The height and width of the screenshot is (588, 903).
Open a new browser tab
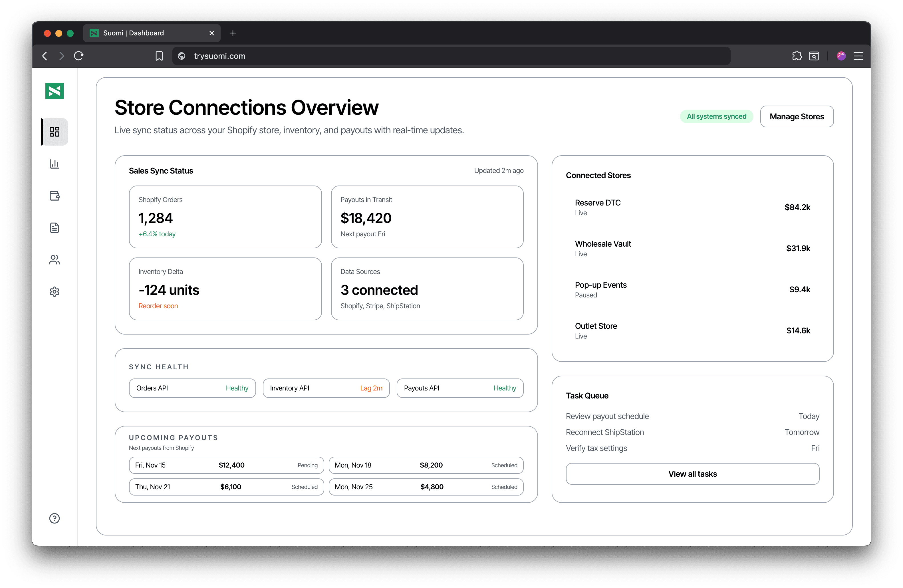(x=233, y=33)
